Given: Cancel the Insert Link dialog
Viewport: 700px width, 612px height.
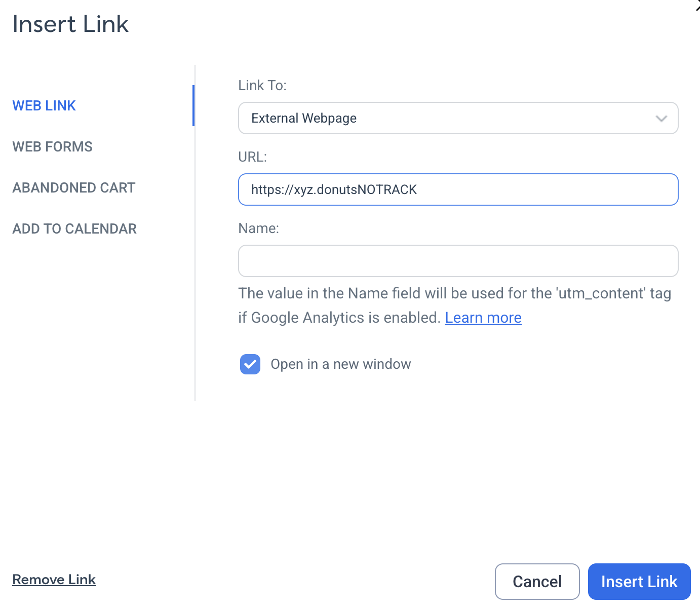Looking at the screenshot, I should 537,582.
